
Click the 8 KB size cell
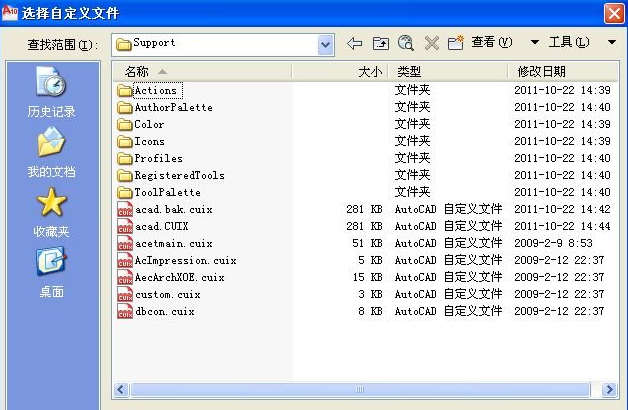pyautogui.click(x=370, y=312)
